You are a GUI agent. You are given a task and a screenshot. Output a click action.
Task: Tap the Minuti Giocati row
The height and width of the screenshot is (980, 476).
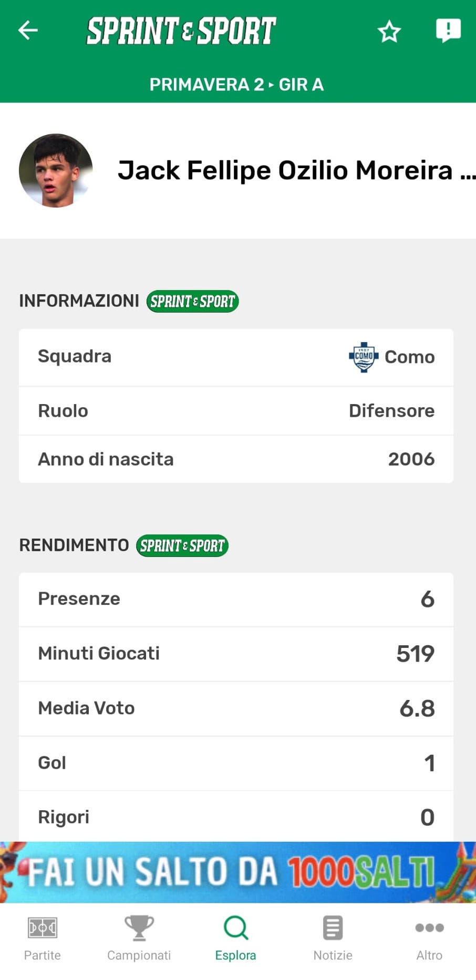pyautogui.click(x=236, y=654)
